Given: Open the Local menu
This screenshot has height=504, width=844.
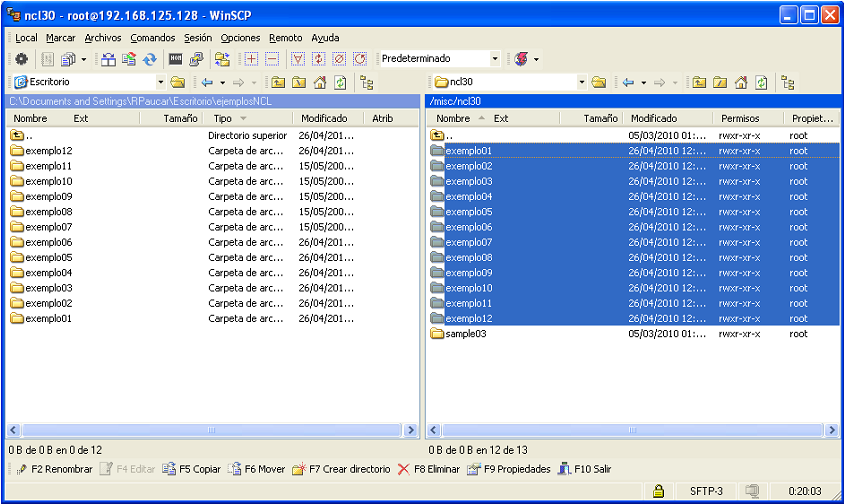Looking at the screenshot, I should point(26,38).
